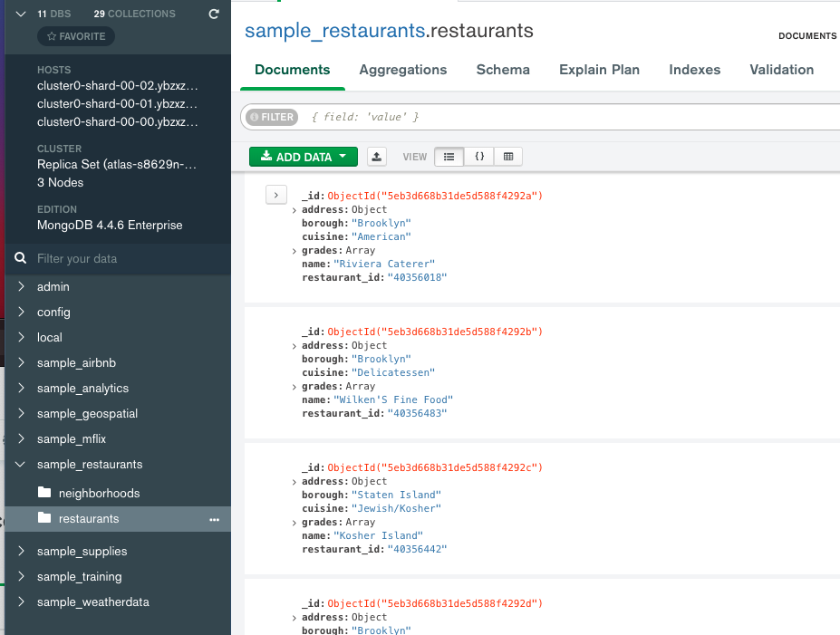Expand the sample_weatherdata database
Viewport: 840px width, 635px height.
pos(21,601)
